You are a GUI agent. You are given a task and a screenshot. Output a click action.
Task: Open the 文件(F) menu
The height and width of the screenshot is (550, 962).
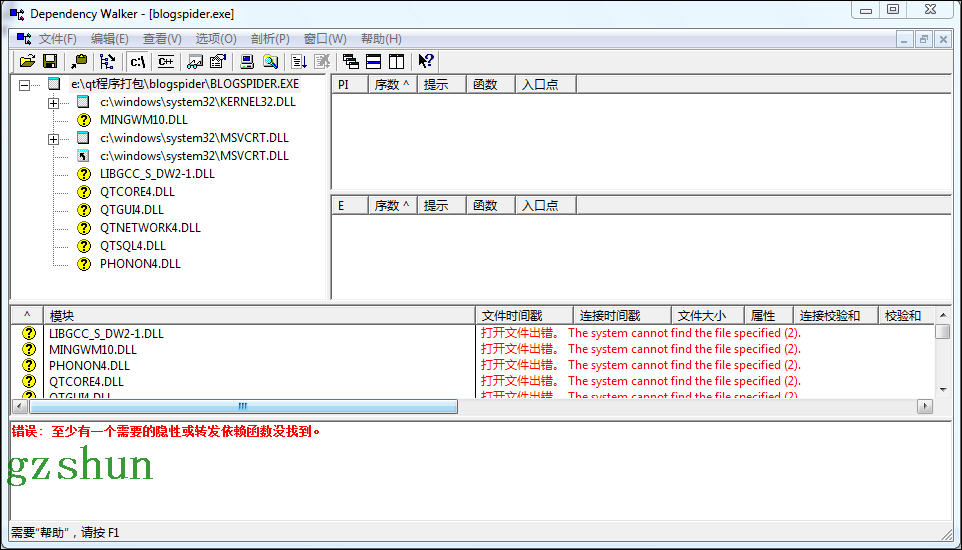[57, 39]
